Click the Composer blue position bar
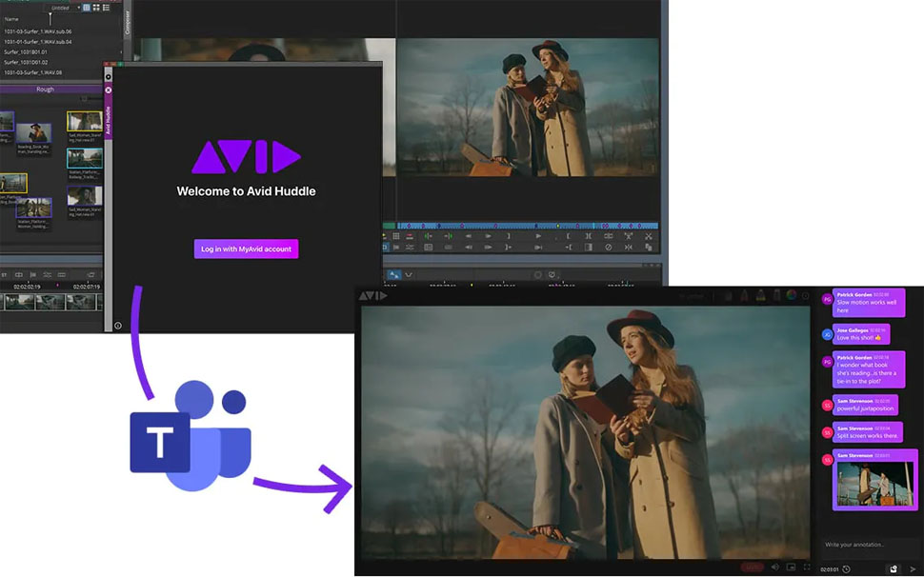This screenshot has height=577, width=924. click(x=528, y=226)
